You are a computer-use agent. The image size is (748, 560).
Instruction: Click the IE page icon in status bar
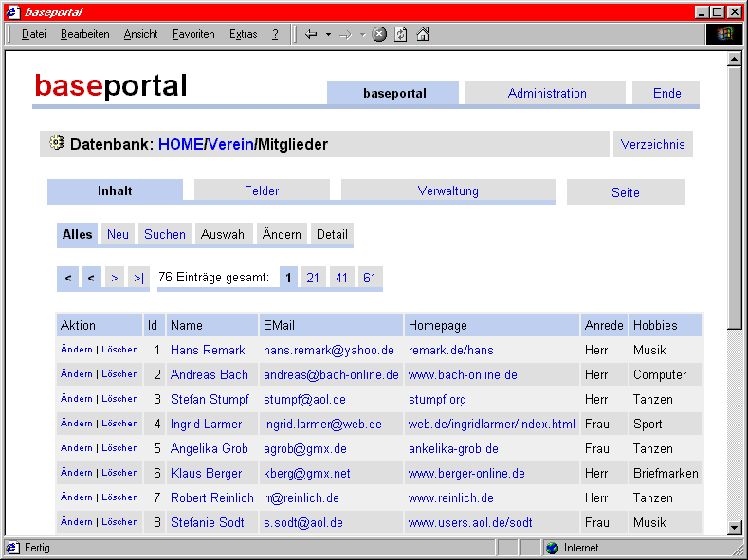[13, 548]
